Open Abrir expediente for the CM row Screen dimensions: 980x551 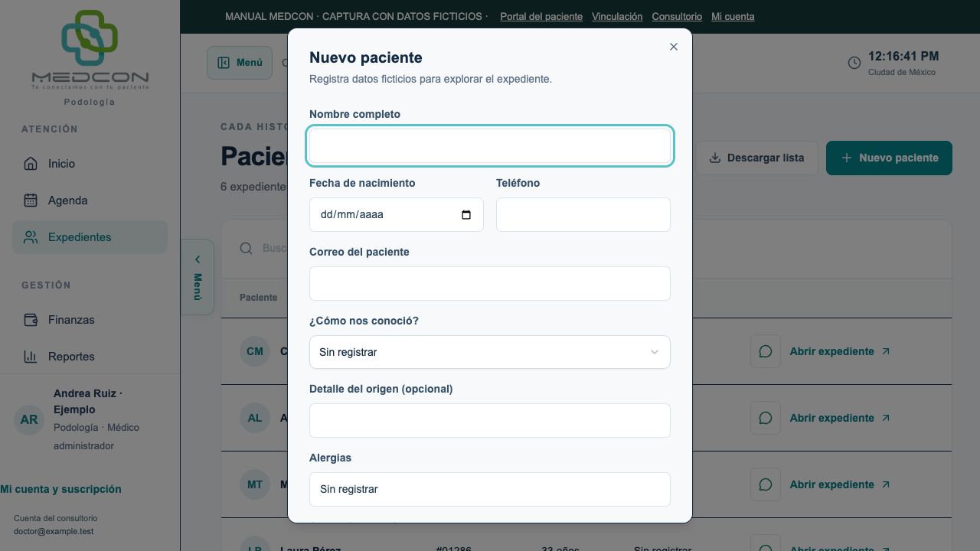click(840, 351)
